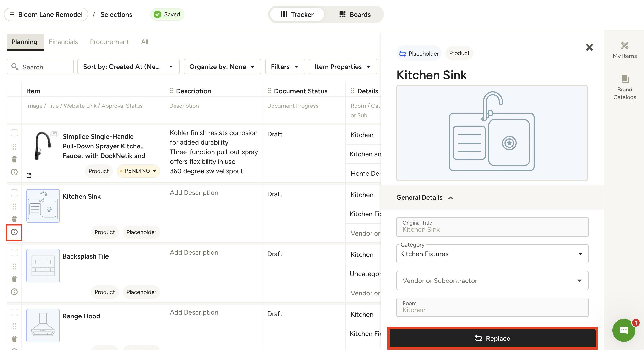This screenshot has width=644, height=350.
Task: Check the Kitchen Sink row checkbox
Action: coord(15,192)
